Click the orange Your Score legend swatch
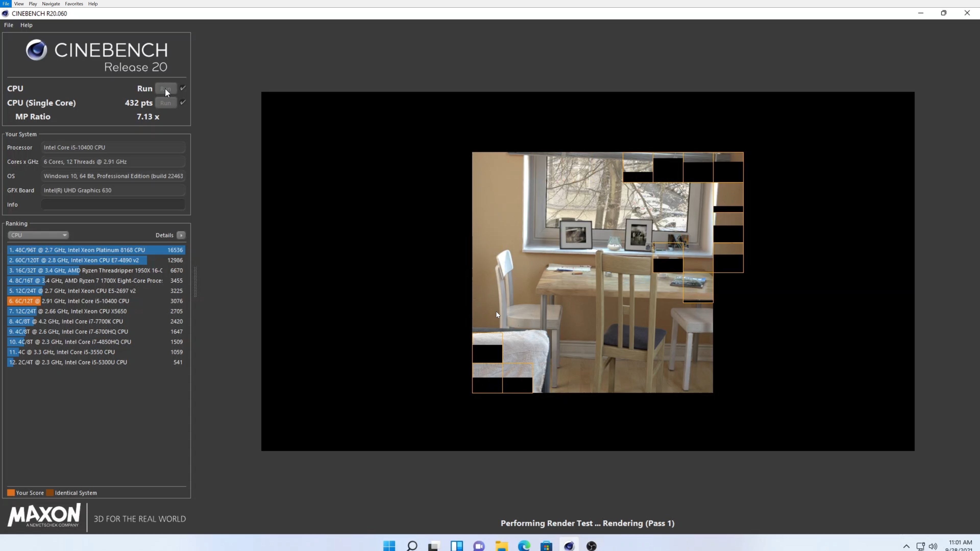This screenshot has height=551, width=980. click(11, 493)
